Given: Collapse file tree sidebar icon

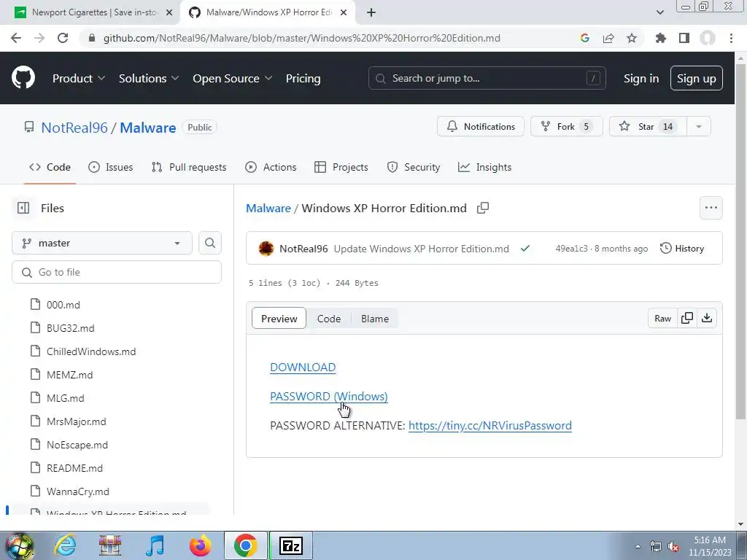Looking at the screenshot, I should point(23,208).
